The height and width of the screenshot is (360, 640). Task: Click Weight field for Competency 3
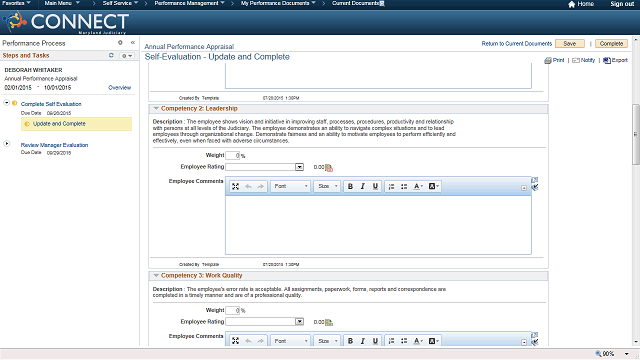[x=233, y=311]
